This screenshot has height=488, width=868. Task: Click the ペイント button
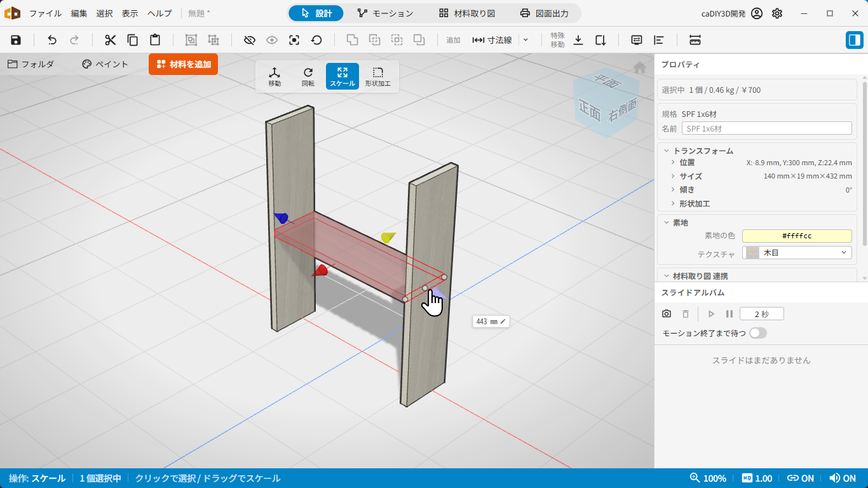[105, 64]
